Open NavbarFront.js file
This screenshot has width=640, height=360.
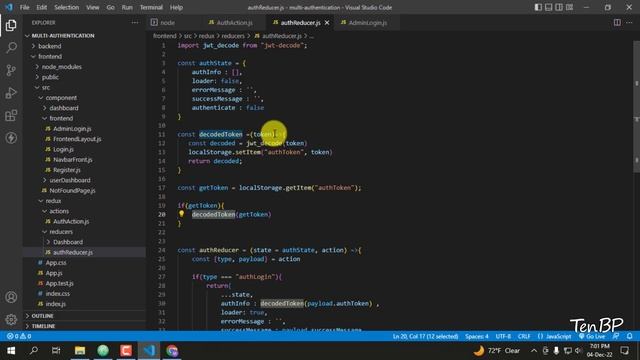click(73, 160)
